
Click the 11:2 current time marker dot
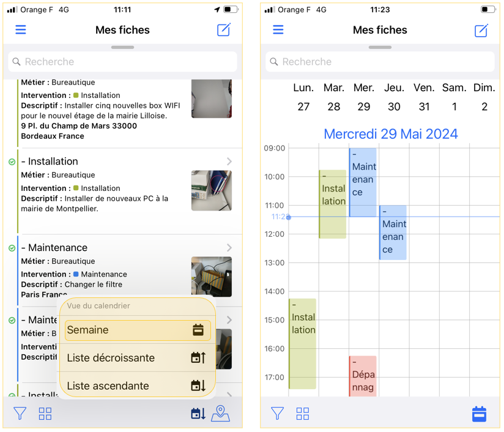[289, 217]
